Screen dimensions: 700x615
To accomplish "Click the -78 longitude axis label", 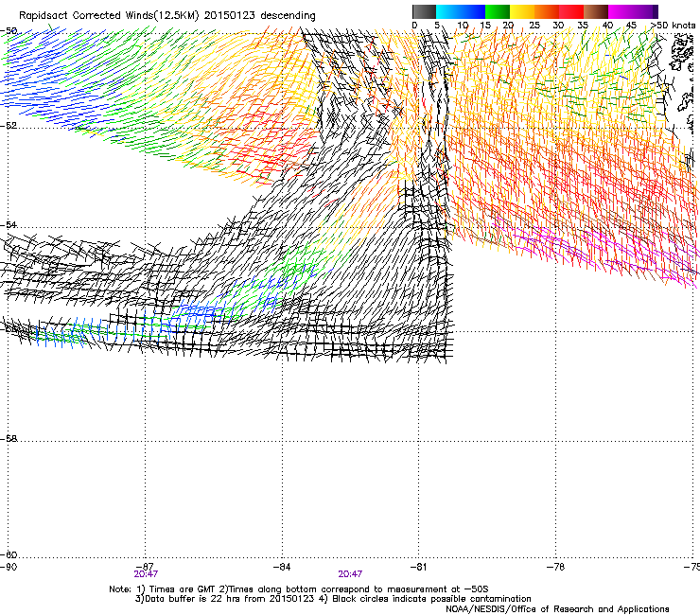I will (555, 567).
